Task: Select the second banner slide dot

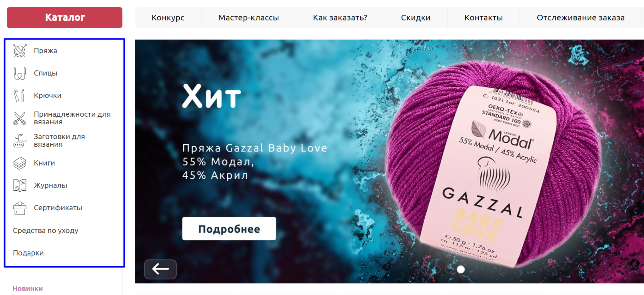Action: (437, 269)
